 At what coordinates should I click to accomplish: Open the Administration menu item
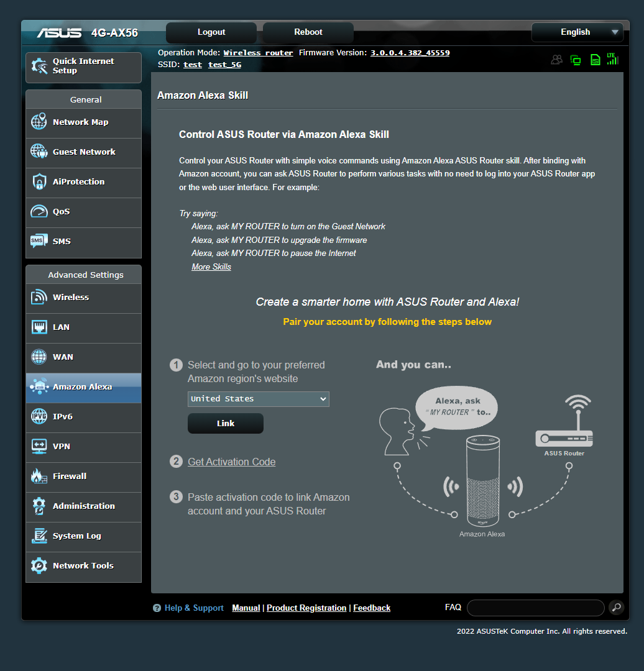coord(83,506)
